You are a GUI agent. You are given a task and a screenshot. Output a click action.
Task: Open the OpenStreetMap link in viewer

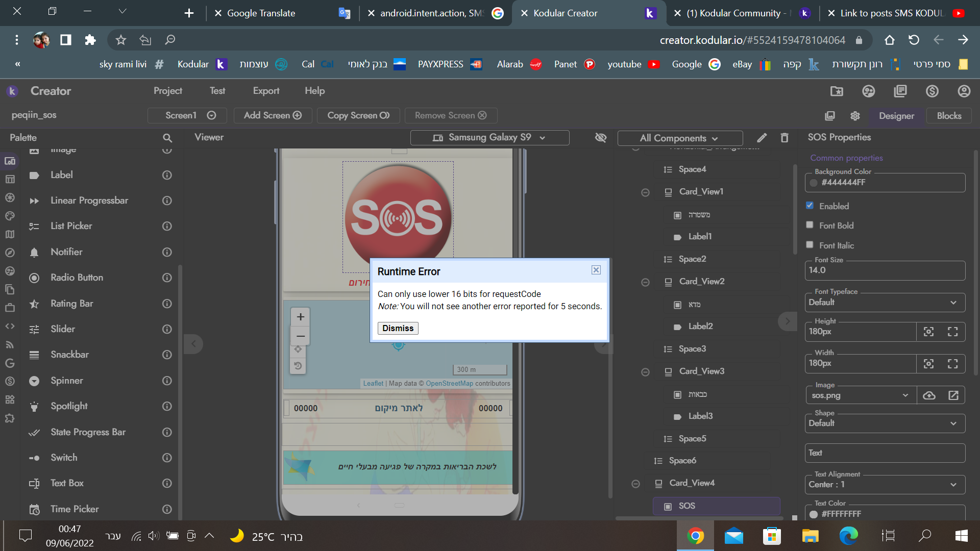point(450,383)
